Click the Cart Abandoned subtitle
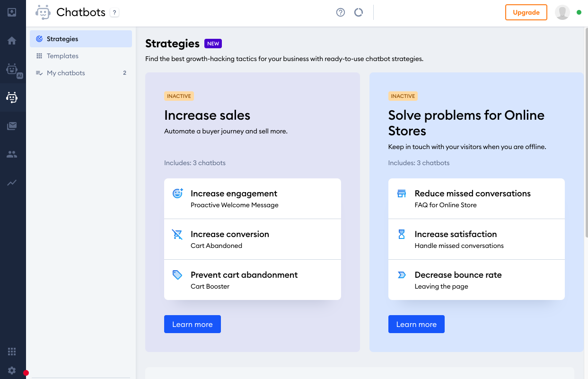Viewport: 588px width, 379px height. [216, 246]
